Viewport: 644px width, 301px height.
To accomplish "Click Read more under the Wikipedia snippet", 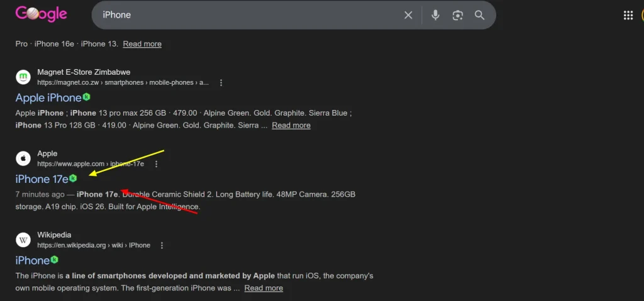I will 264,288.
